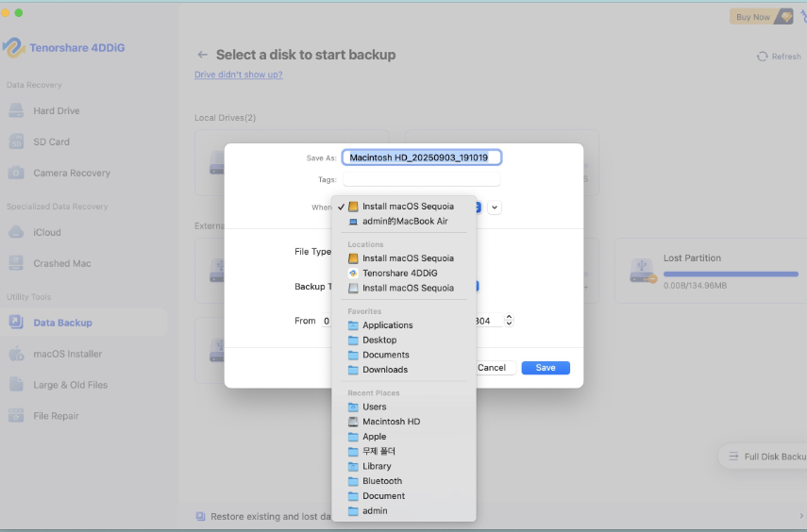This screenshot has height=532, width=807.
Task: Open Large & Old Files utility
Action: (70, 385)
